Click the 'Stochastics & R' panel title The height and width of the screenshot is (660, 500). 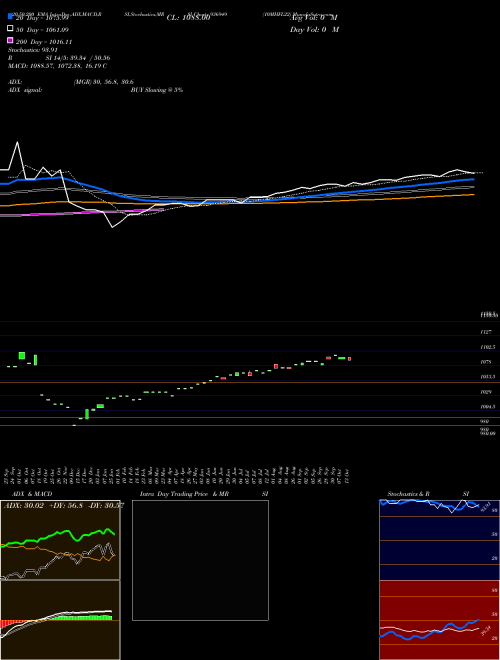pos(409,494)
